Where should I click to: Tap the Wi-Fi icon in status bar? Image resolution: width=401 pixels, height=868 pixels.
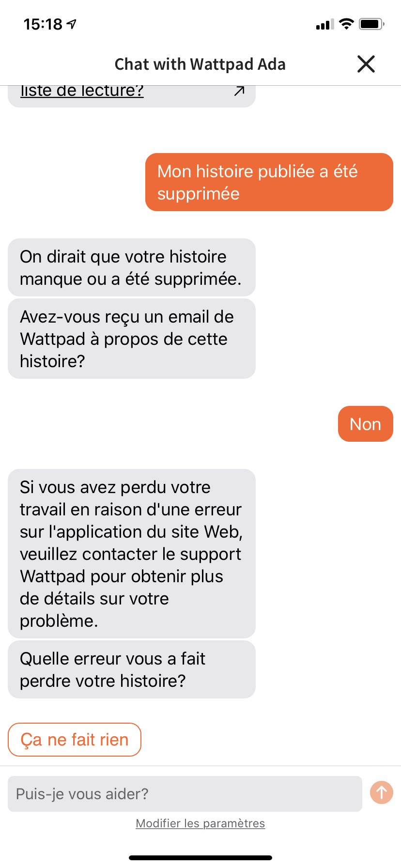347,23
